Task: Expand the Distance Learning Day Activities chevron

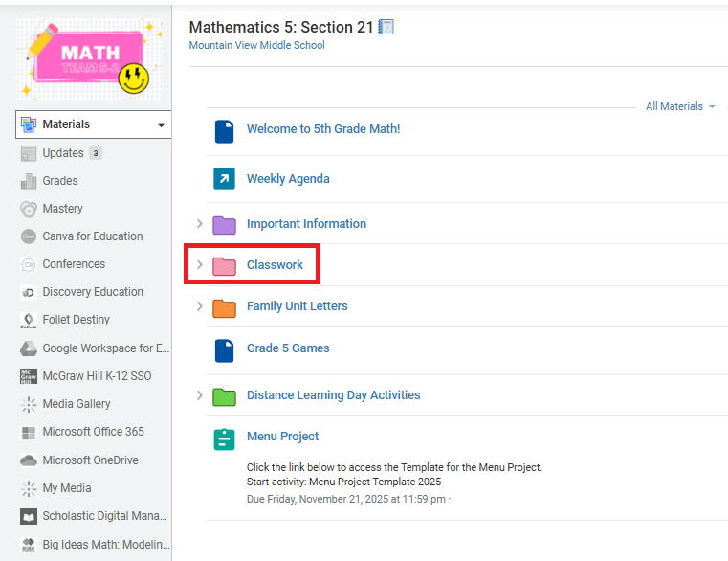Action: 200,395
